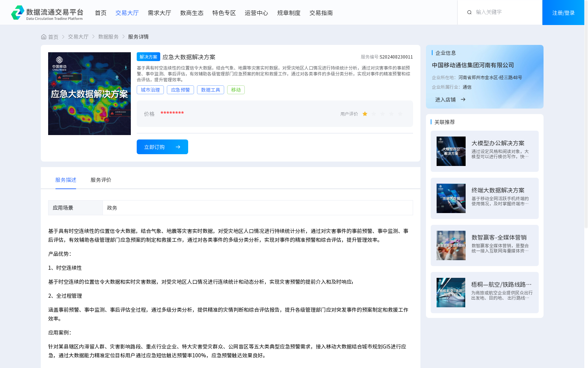This screenshot has width=588, height=368.
Task: Open the 运营中心 menu item
Action: [x=257, y=13]
